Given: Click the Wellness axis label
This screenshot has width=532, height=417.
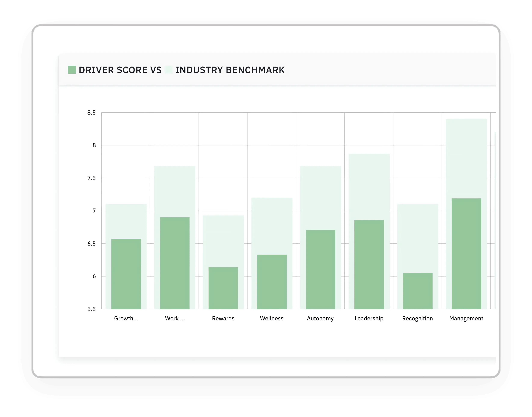Looking at the screenshot, I should tap(272, 318).
